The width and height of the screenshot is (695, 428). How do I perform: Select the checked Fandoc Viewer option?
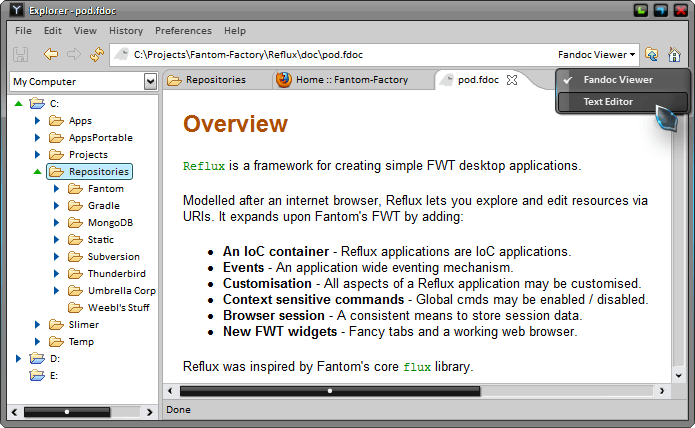point(617,80)
